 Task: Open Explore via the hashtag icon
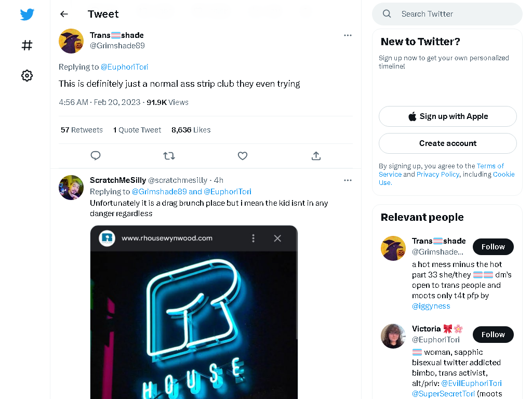coord(27,45)
